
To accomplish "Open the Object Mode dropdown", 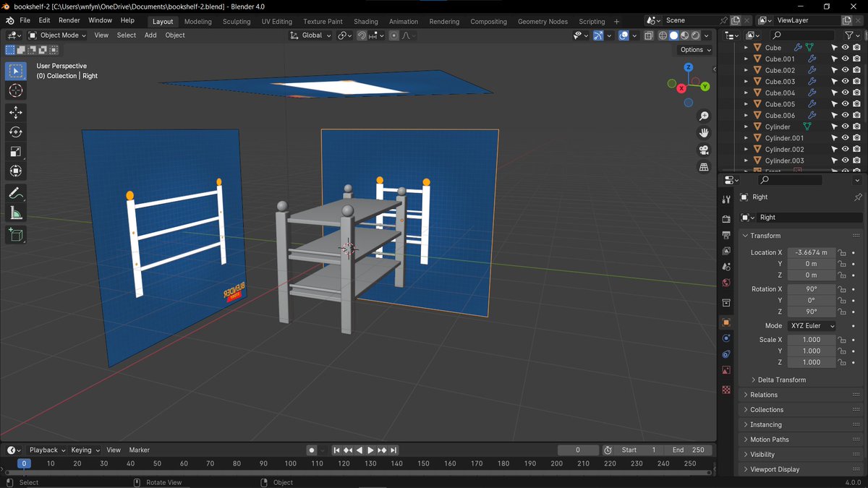I will click(x=56, y=35).
